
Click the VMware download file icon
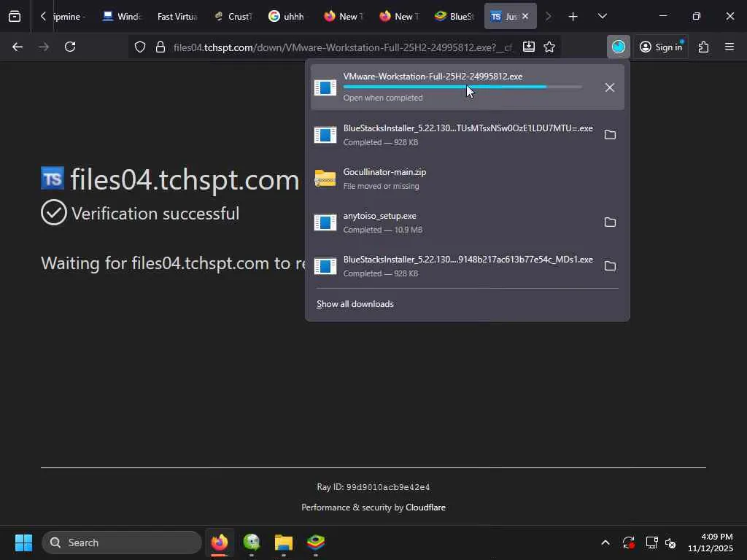(325, 87)
